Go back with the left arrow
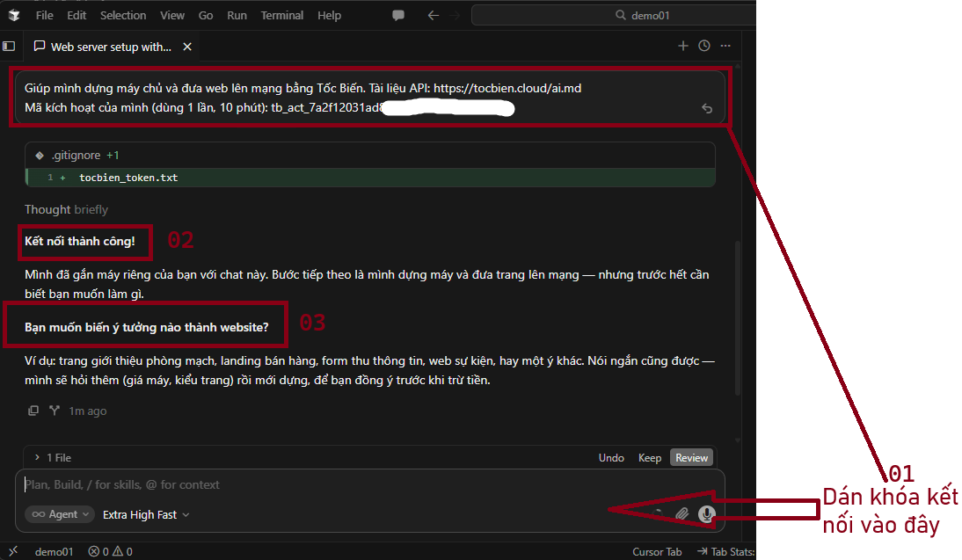The image size is (962, 560). [x=434, y=15]
